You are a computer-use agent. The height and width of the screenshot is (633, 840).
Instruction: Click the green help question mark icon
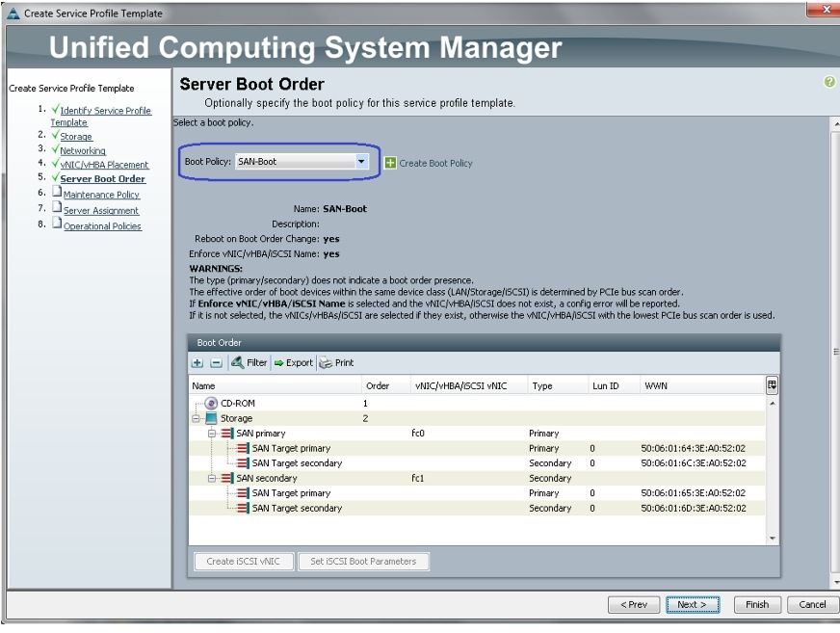point(829,82)
